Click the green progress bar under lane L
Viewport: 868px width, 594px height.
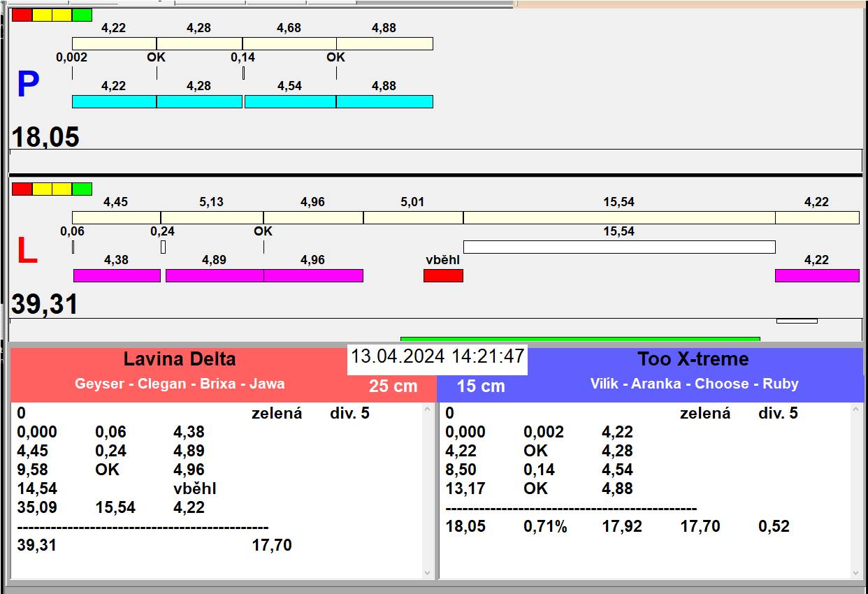point(579,339)
